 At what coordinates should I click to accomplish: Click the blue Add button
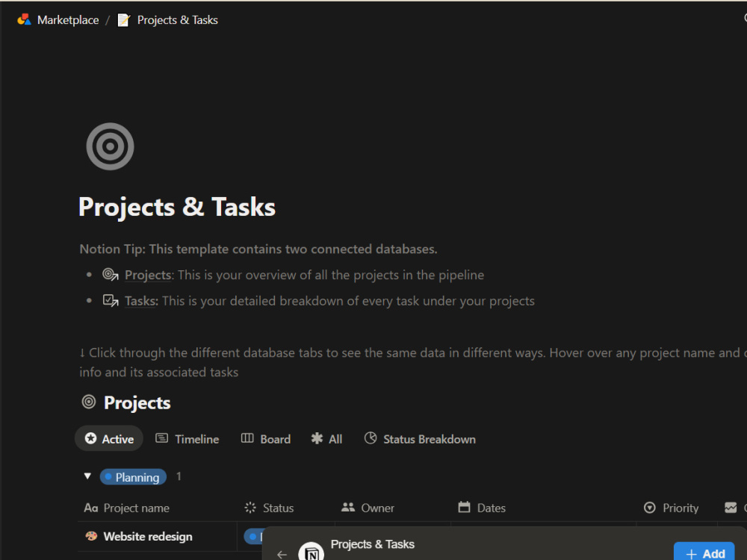704,553
